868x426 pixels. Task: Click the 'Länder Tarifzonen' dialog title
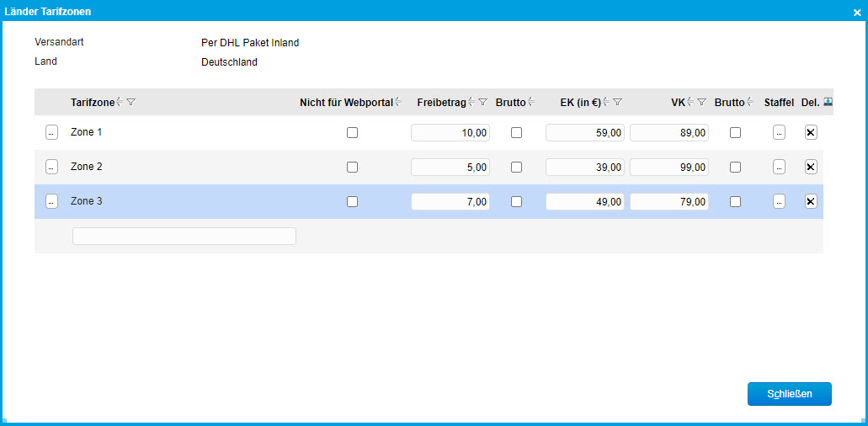tap(48, 12)
